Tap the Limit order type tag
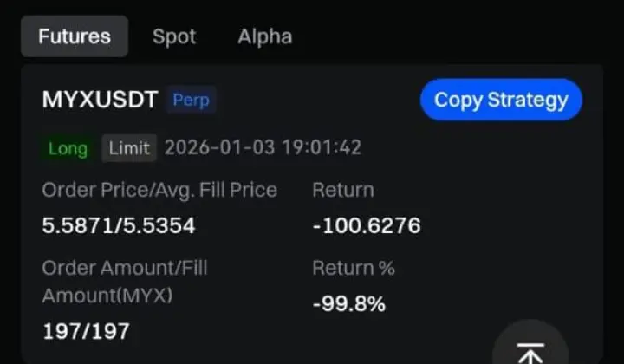The height and width of the screenshot is (364, 624). (129, 148)
